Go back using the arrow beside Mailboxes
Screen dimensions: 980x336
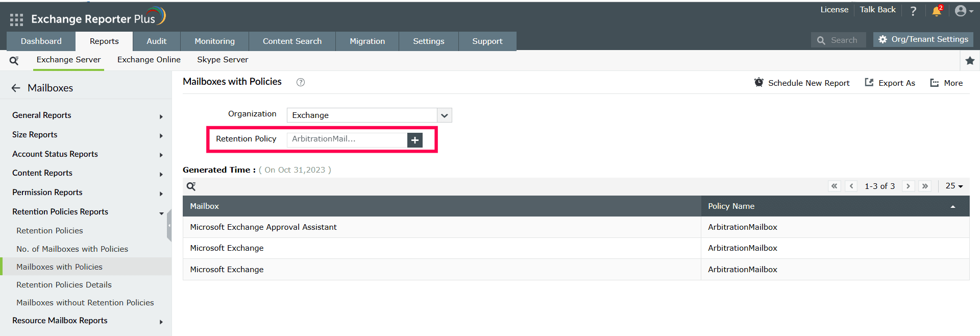(16, 88)
